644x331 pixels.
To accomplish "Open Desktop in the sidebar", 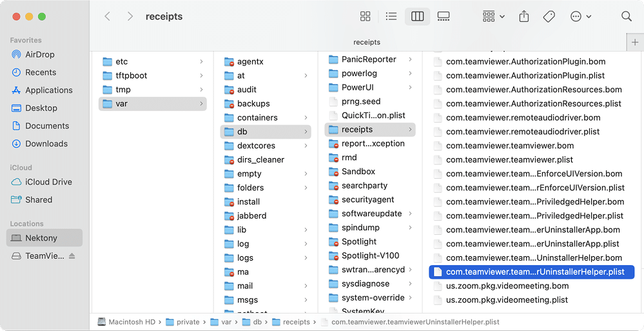I will pyautogui.click(x=41, y=108).
